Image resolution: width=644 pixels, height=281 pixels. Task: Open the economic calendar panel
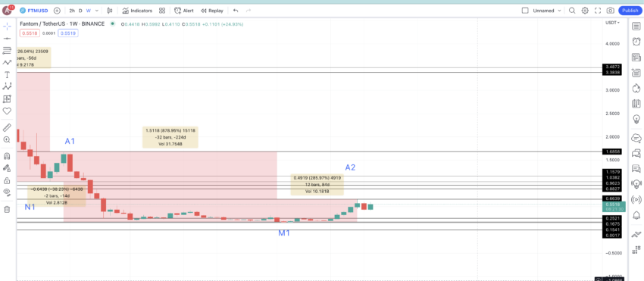point(636,104)
